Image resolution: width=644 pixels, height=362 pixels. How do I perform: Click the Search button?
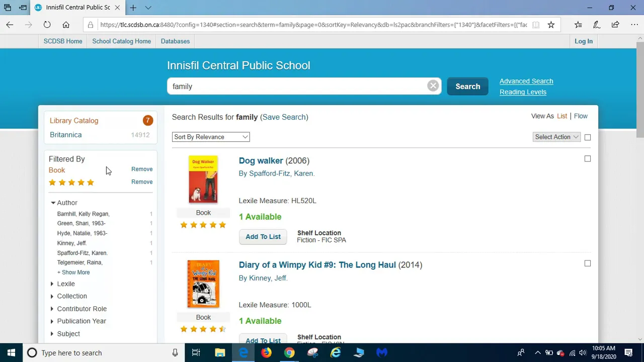[467, 86]
